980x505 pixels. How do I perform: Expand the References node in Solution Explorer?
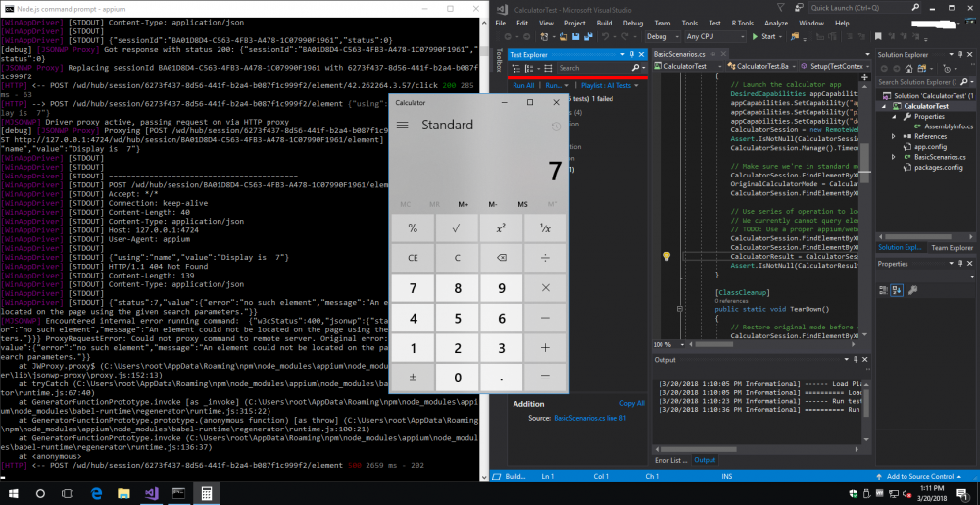click(895, 136)
